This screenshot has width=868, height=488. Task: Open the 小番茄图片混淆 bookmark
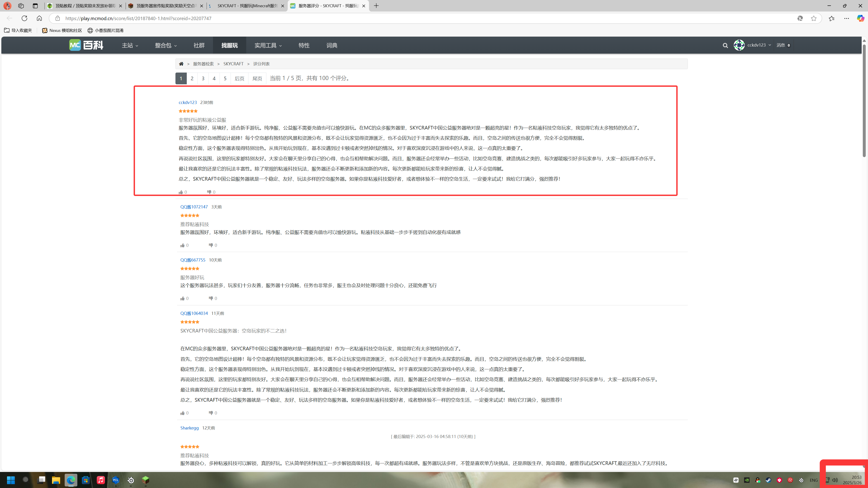(105, 30)
